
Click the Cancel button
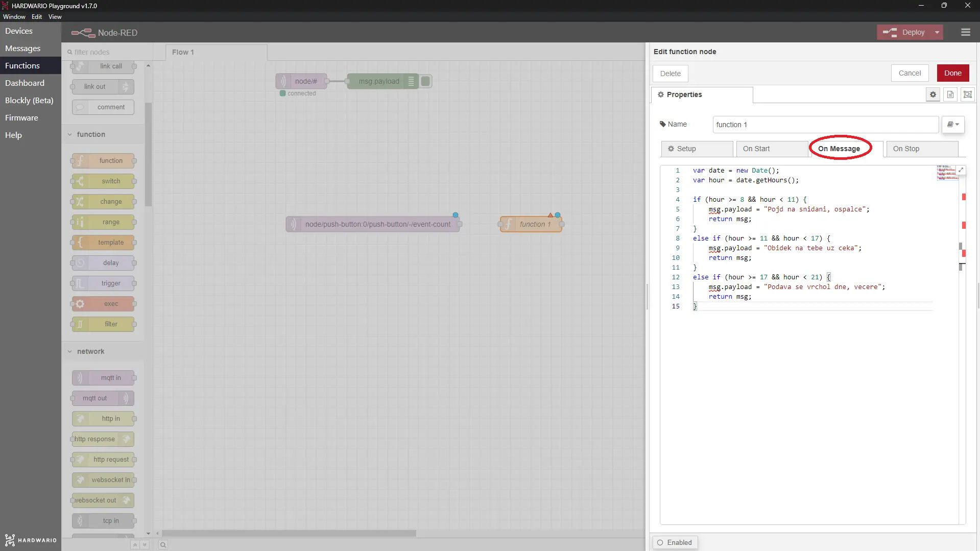tap(910, 73)
